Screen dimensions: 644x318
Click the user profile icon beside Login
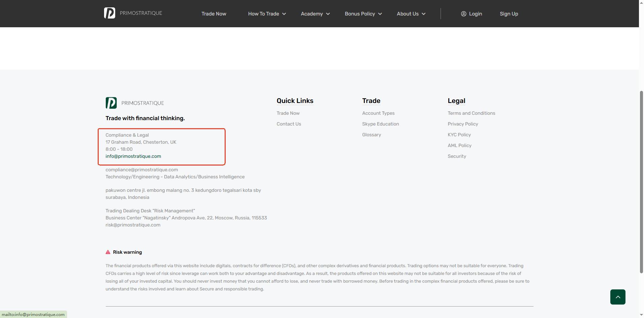coord(463,14)
